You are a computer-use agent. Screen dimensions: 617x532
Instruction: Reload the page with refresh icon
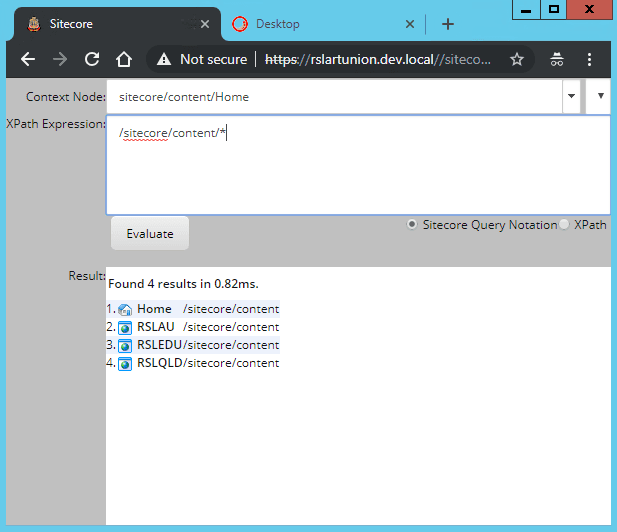tap(92, 59)
